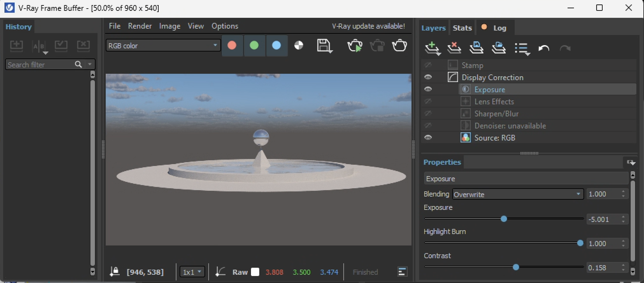This screenshot has height=283, width=644.
Task: Click the Highlight Burn slider handle
Action: (x=580, y=243)
